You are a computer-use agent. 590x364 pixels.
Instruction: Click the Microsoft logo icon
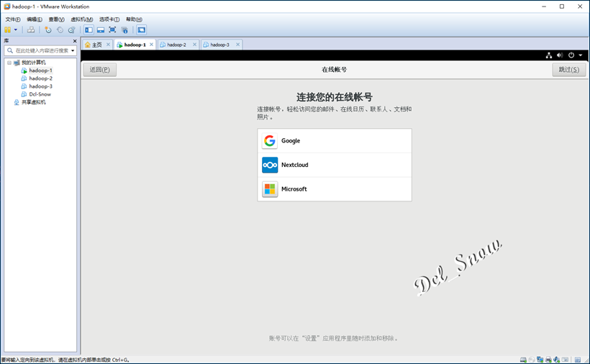point(270,188)
